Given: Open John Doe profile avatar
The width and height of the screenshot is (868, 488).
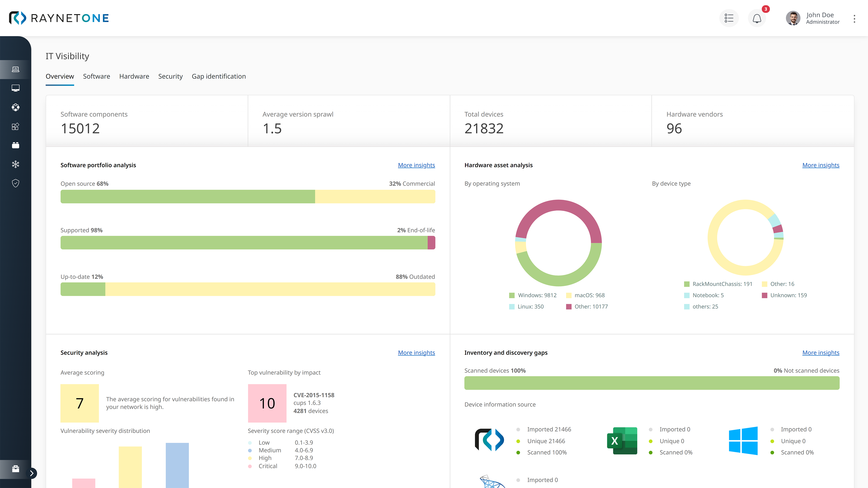Looking at the screenshot, I should click(x=793, y=18).
